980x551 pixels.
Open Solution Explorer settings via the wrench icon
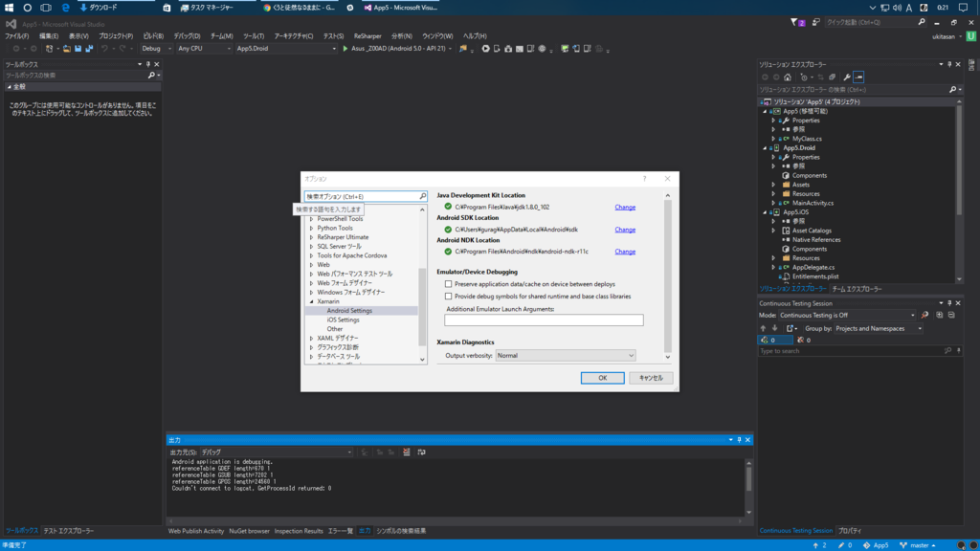(848, 77)
